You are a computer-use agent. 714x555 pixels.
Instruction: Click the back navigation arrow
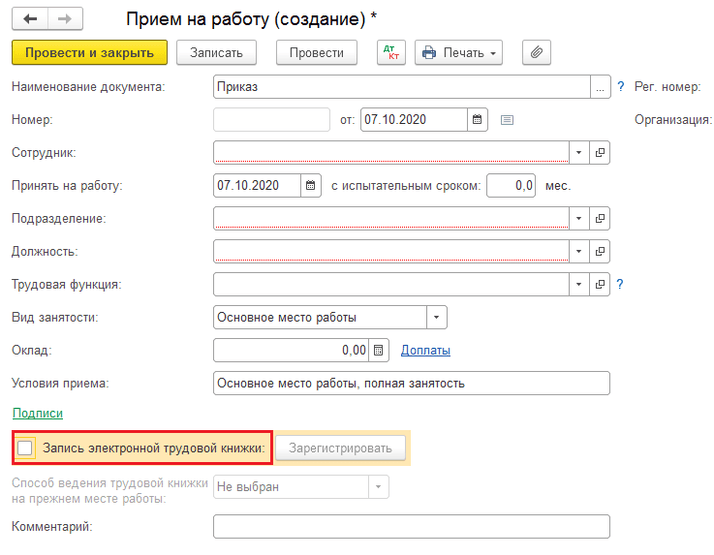click(x=30, y=19)
